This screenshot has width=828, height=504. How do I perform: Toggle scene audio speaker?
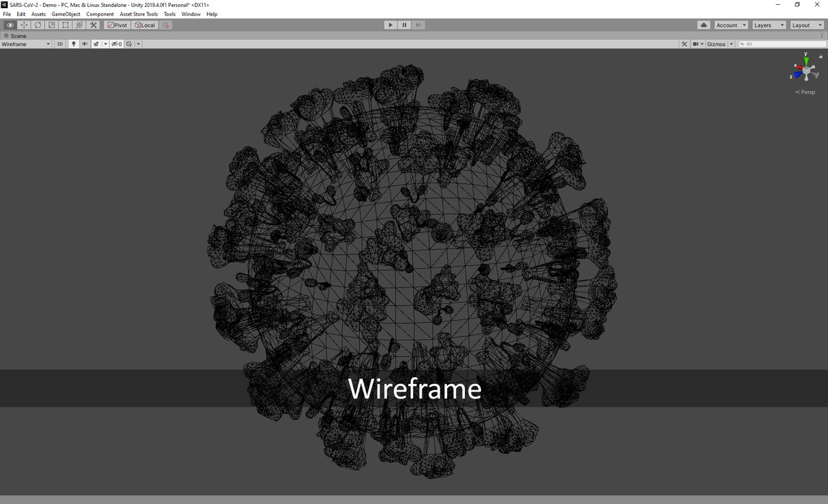click(x=85, y=44)
